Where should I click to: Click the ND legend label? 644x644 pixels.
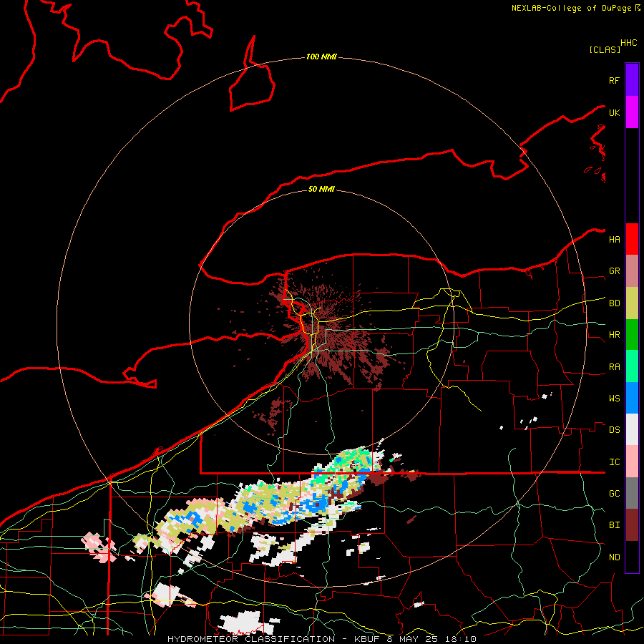pyautogui.click(x=615, y=557)
